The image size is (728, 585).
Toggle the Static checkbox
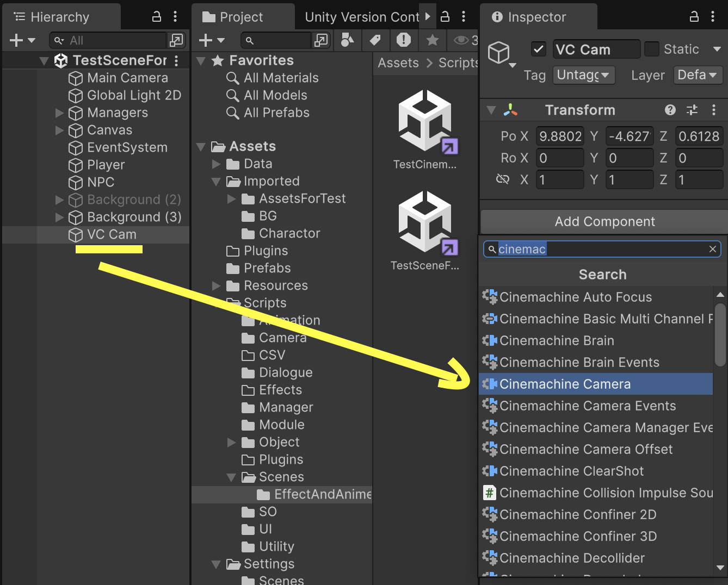651,49
